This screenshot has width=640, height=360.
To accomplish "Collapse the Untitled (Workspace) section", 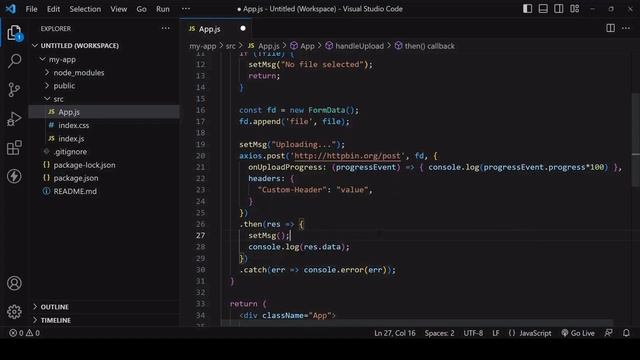I will pyautogui.click(x=80, y=46).
